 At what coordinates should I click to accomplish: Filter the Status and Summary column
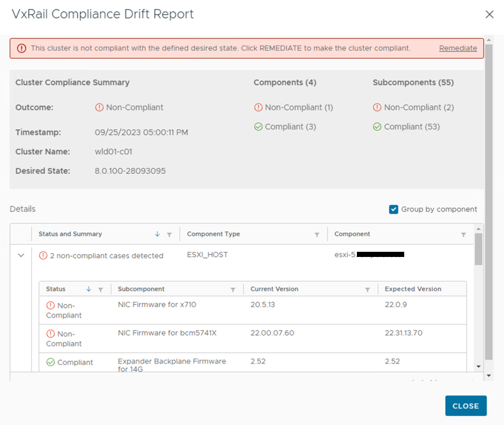(169, 235)
